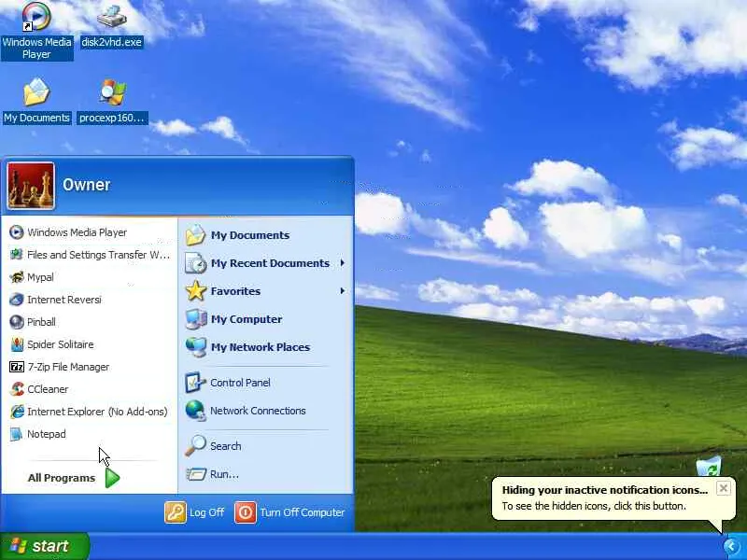
Task: Open Network Connections text link
Action: (x=258, y=411)
